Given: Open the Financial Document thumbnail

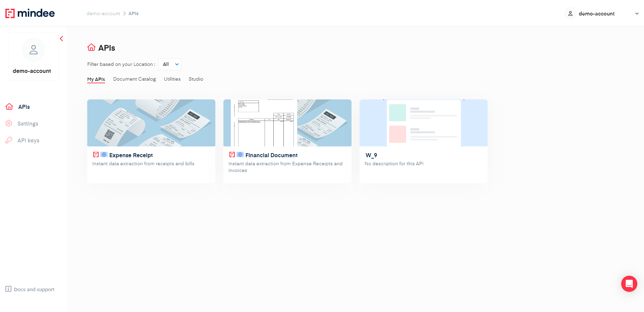Looking at the screenshot, I should (x=287, y=123).
